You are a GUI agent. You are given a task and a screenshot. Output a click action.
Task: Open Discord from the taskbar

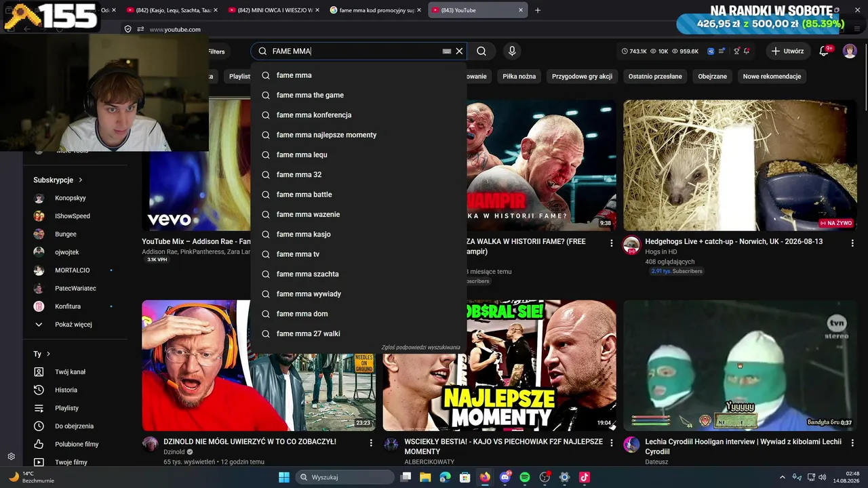505,477
